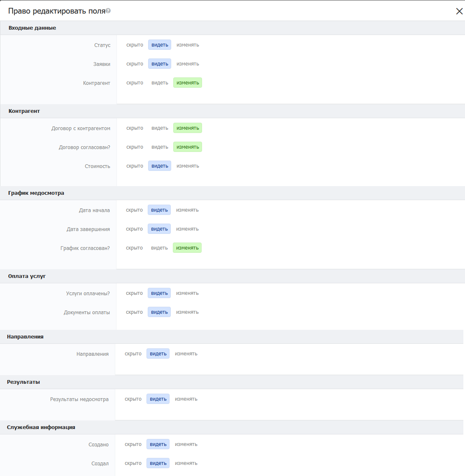Select видеть for Дата начала
This screenshot has height=476, width=465.
coord(159,210)
